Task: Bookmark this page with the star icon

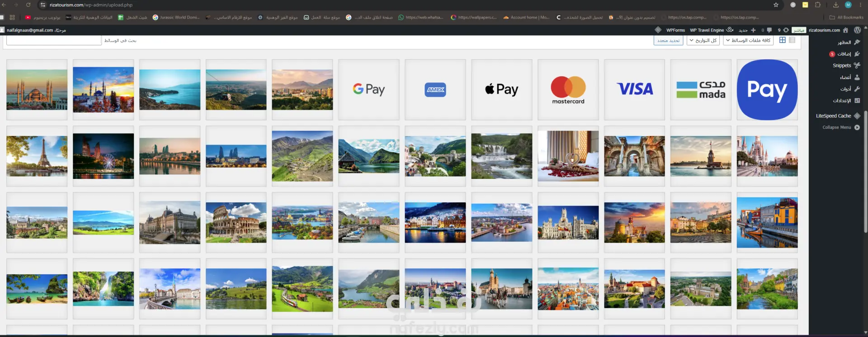Action: (x=776, y=5)
